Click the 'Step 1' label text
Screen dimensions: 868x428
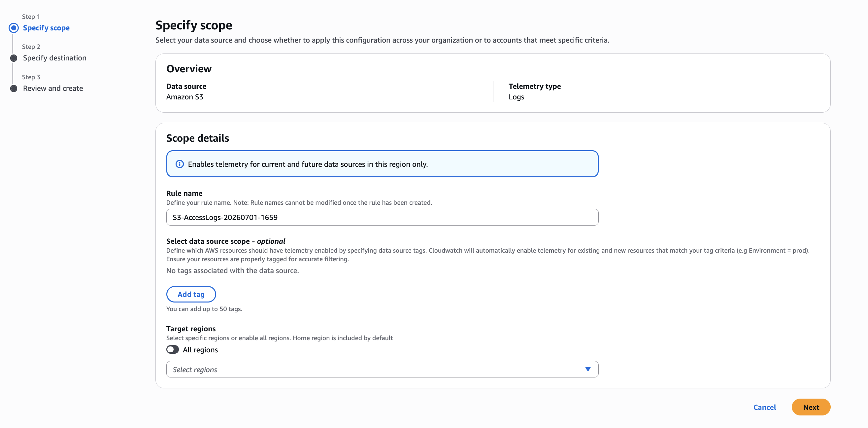click(x=31, y=17)
